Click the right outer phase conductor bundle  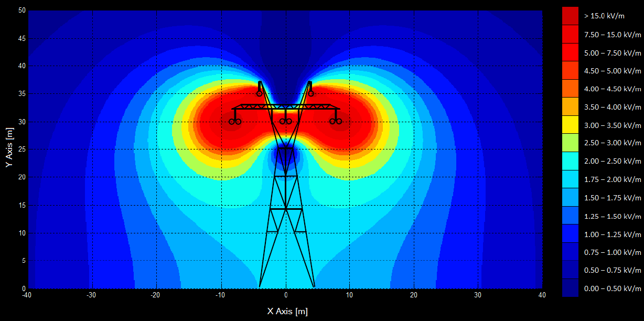point(336,122)
